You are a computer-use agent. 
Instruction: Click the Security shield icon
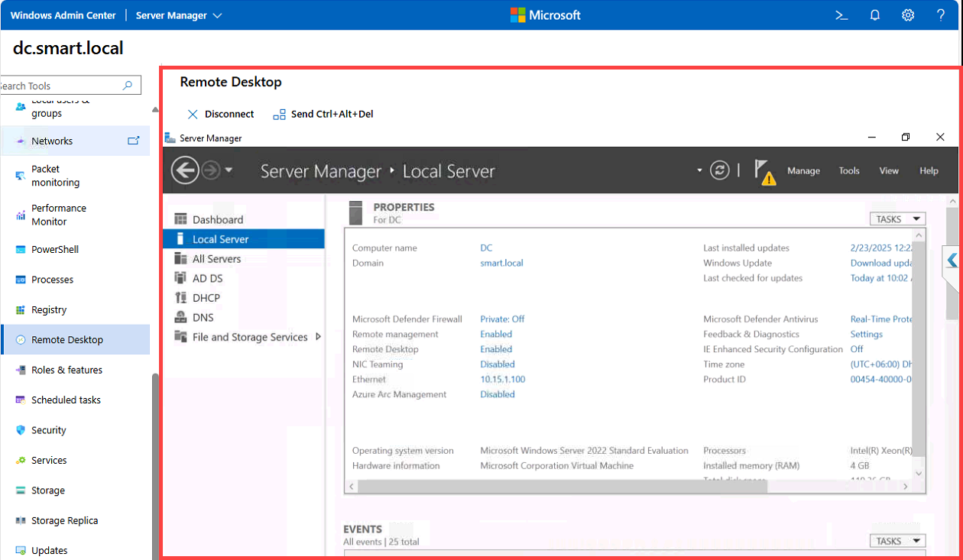[x=21, y=430]
